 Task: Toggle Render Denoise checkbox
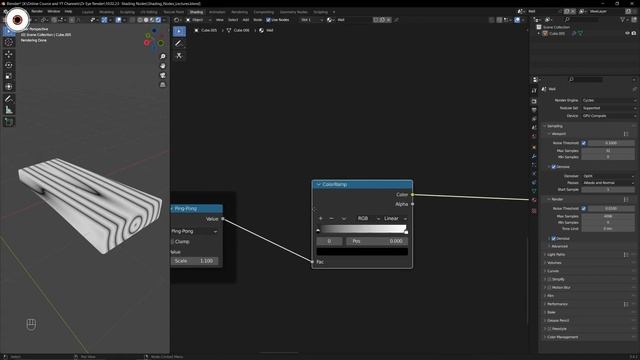click(554, 238)
